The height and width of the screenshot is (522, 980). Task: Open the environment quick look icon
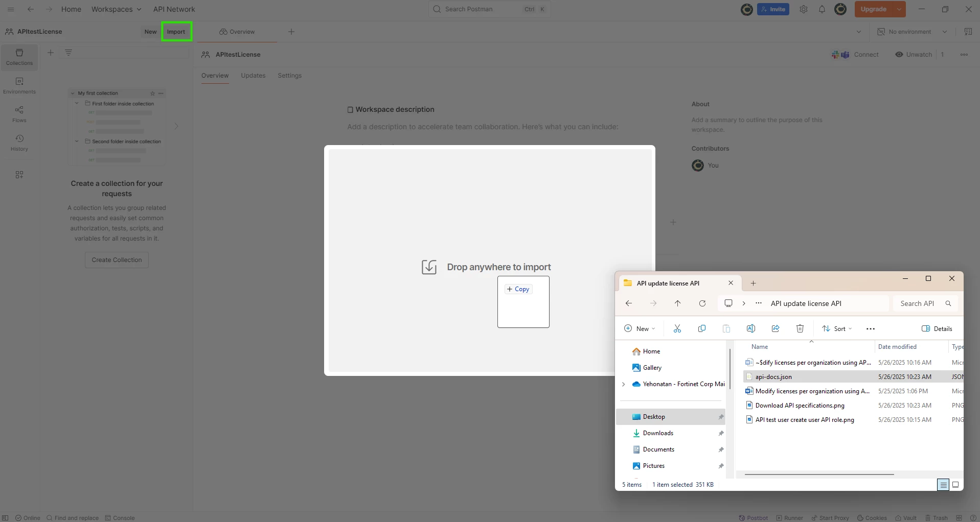968,32
